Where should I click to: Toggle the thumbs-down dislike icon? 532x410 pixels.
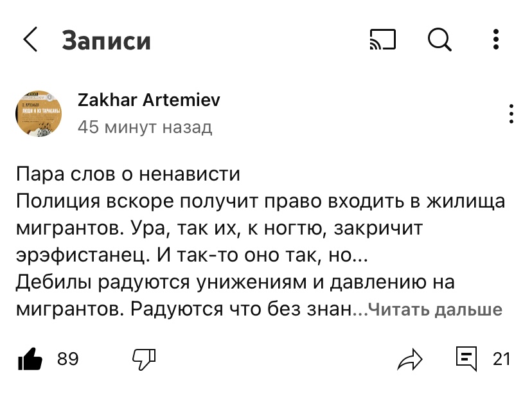coord(144,359)
